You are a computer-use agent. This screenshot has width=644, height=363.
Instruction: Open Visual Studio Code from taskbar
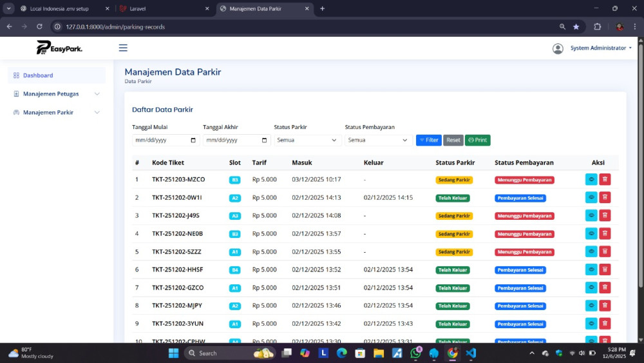471,353
